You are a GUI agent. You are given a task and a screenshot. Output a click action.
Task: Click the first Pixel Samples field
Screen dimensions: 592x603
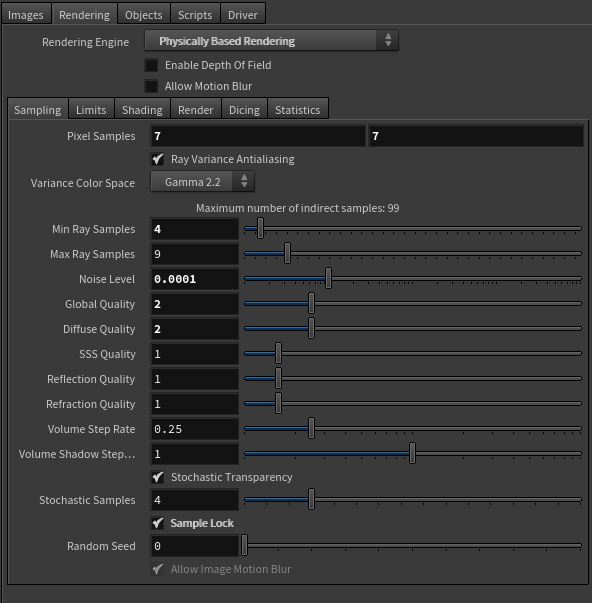pyautogui.click(x=258, y=136)
